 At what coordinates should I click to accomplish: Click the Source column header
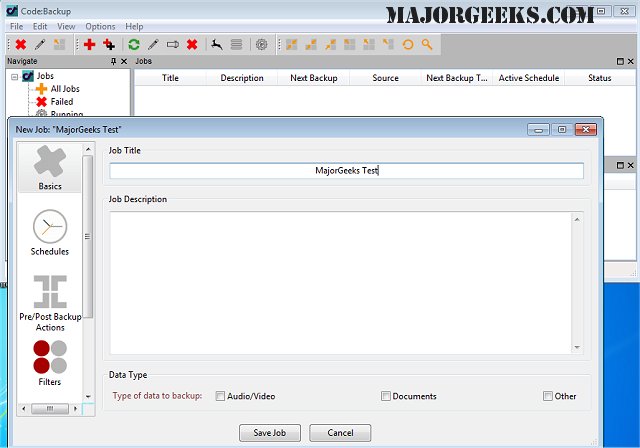385,78
